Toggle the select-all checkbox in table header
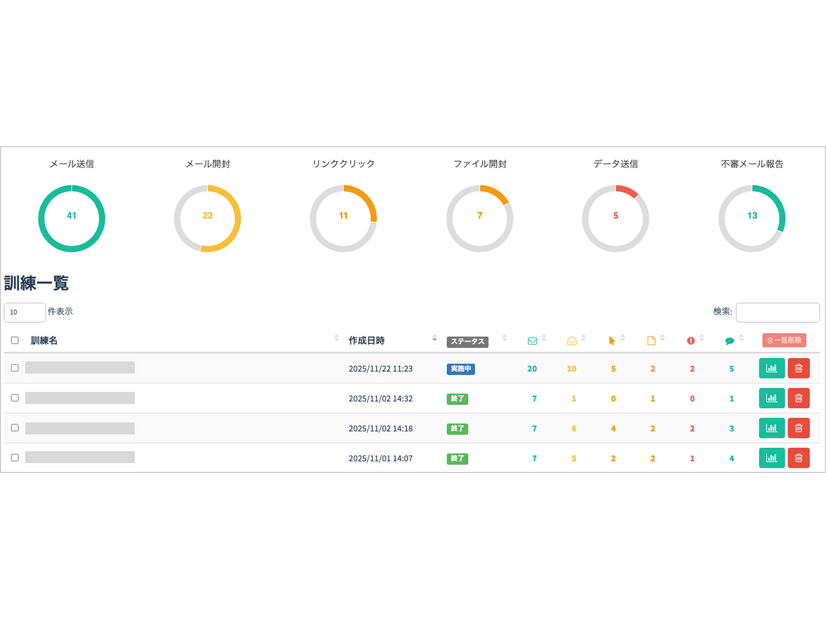 tap(15, 341)
